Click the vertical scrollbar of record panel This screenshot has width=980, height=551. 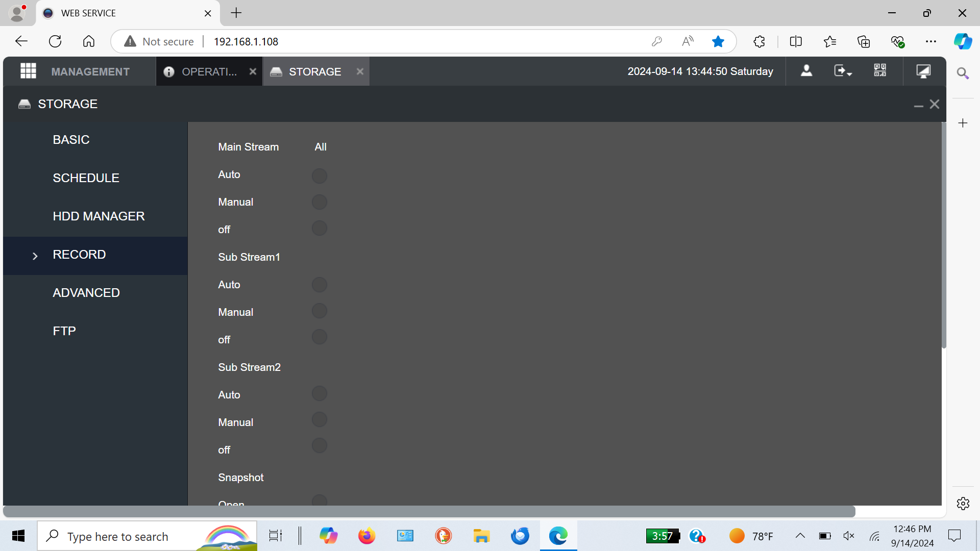coord(944,235)
